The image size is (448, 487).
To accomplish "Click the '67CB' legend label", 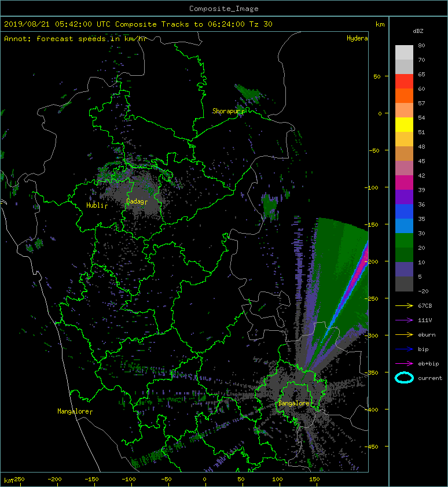I will (x=425, y=305).
